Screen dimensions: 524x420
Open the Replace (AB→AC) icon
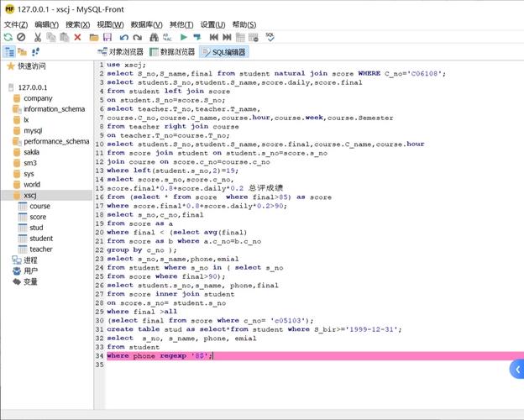(x=167, y=37)
